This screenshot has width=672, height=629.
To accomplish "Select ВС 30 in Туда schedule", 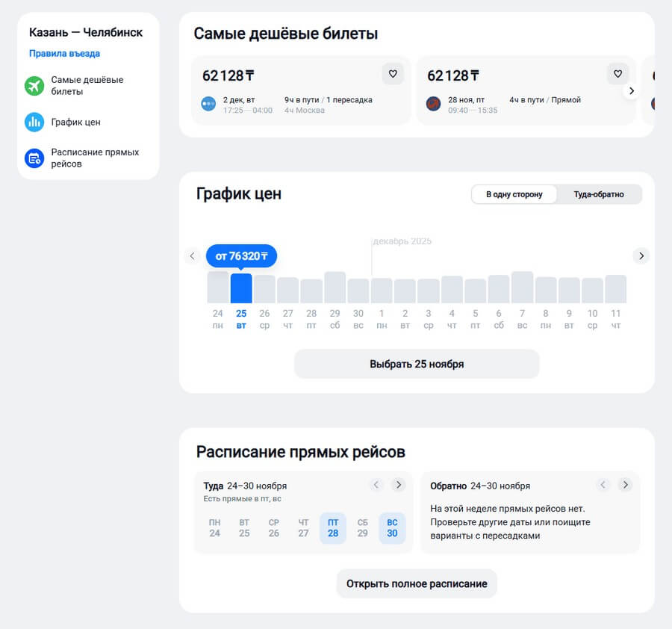I will [392, 528].
